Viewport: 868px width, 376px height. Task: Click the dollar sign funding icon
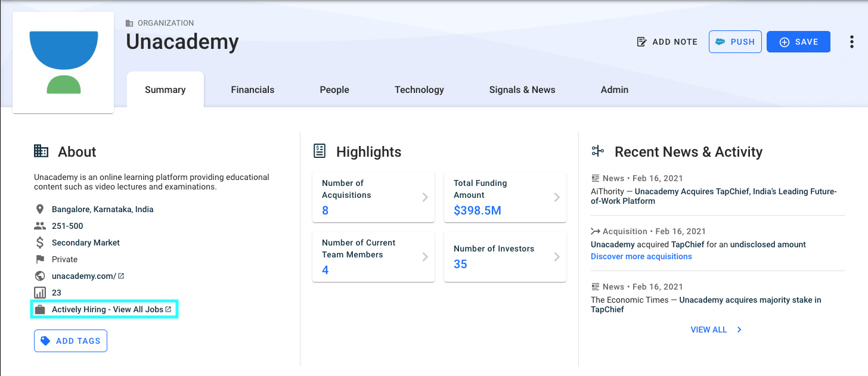(x=40, y=243)
